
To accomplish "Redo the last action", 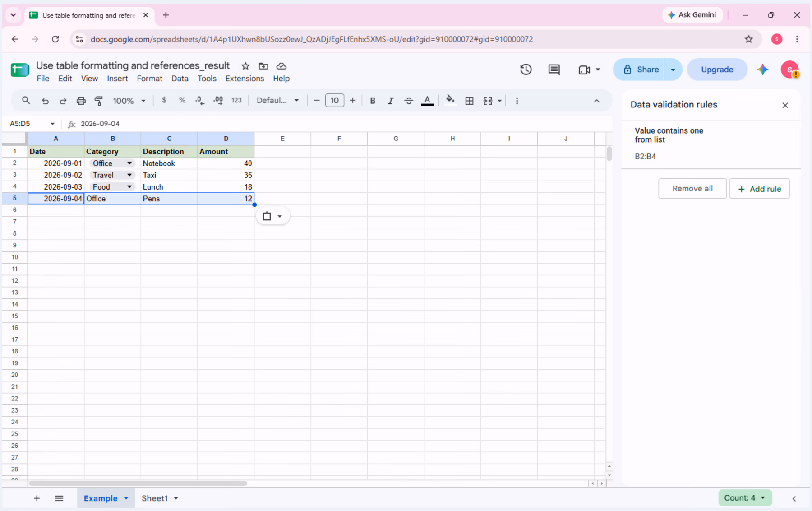I will point(63,101).
